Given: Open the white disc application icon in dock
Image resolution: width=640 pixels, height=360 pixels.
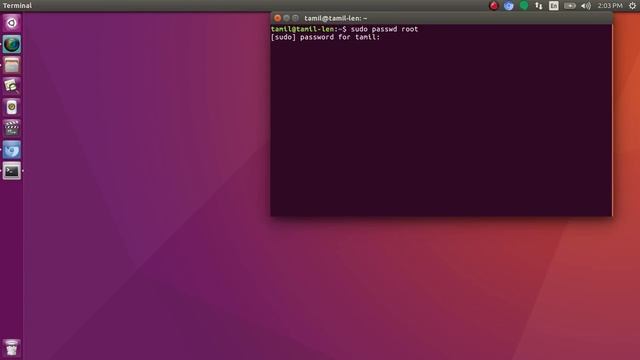Looking at the screenshot, I should [x=11, y=107].
